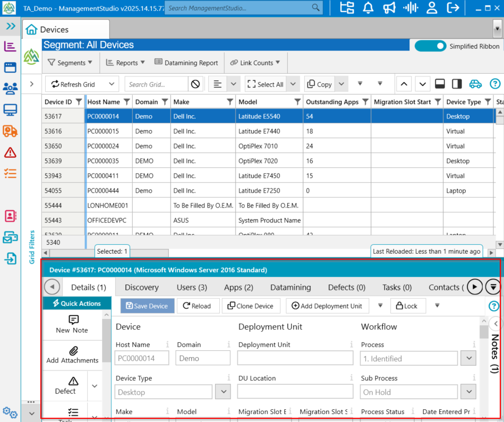Viewport: 504px width, 422px height.
Task: Open the devices monitor sidebar icon
Action: pos(10,110)
